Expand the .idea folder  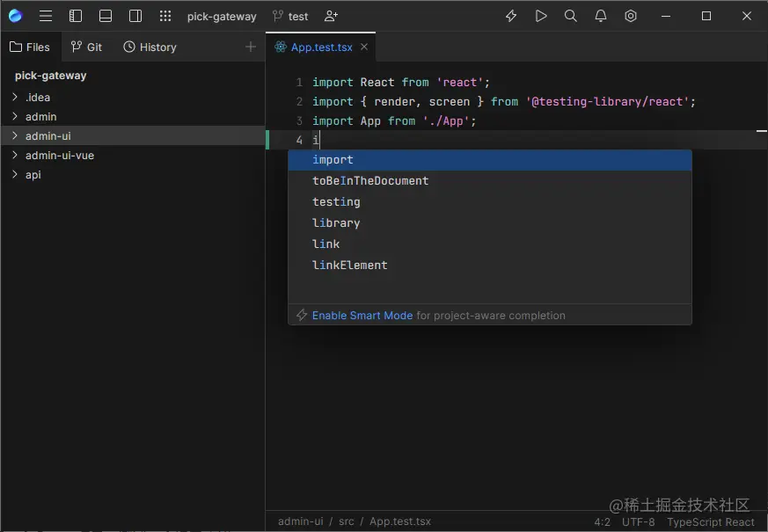pos(15,97)
